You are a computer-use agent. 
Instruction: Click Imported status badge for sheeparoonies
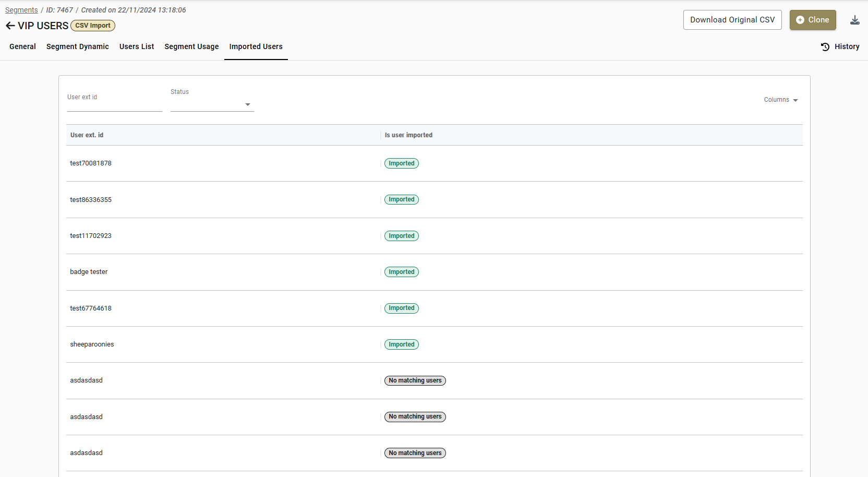pos(401,344)
